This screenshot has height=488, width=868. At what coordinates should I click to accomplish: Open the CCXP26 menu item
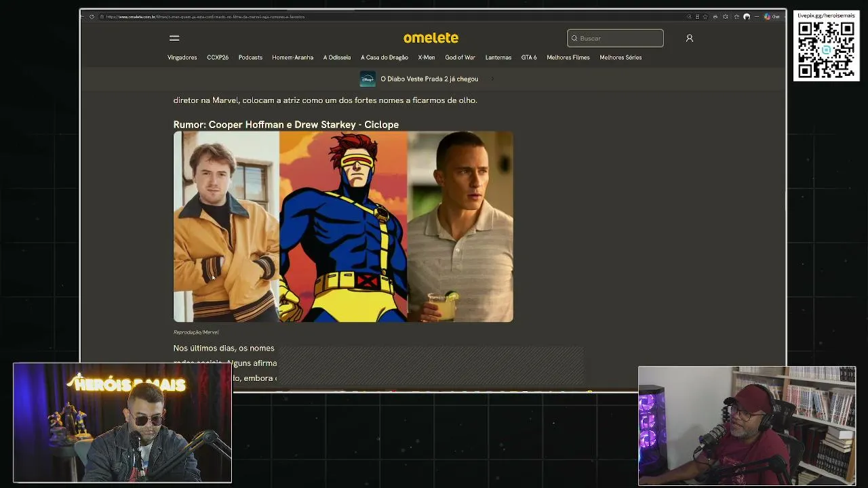(218, 58)
